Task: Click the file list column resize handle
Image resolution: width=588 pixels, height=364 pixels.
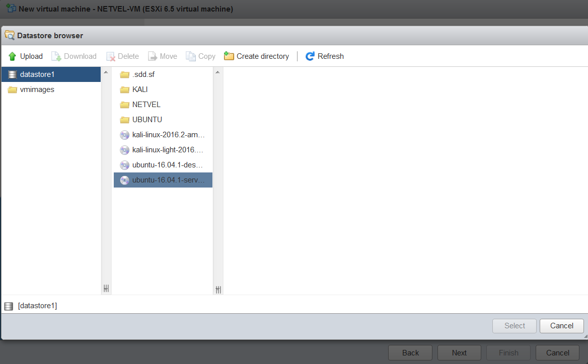Action: click(218, 290)
